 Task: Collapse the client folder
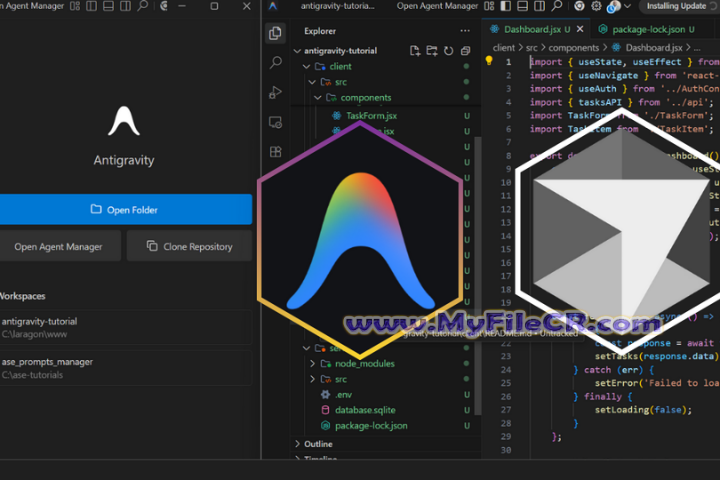306,66
